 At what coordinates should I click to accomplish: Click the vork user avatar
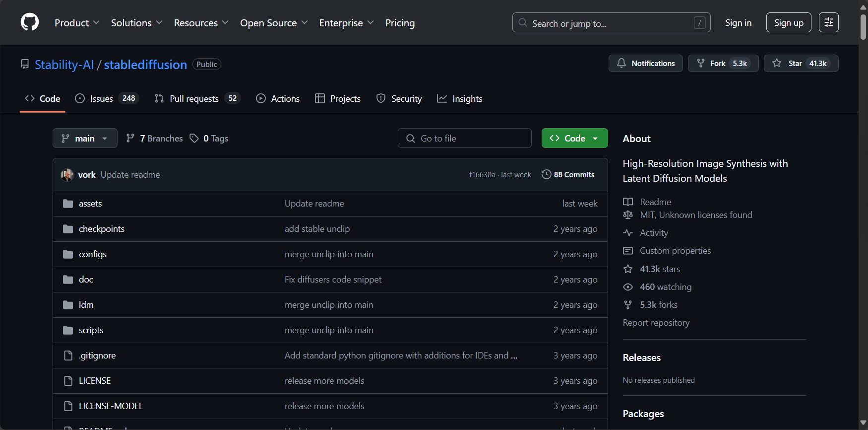click(x=67, y=175)
